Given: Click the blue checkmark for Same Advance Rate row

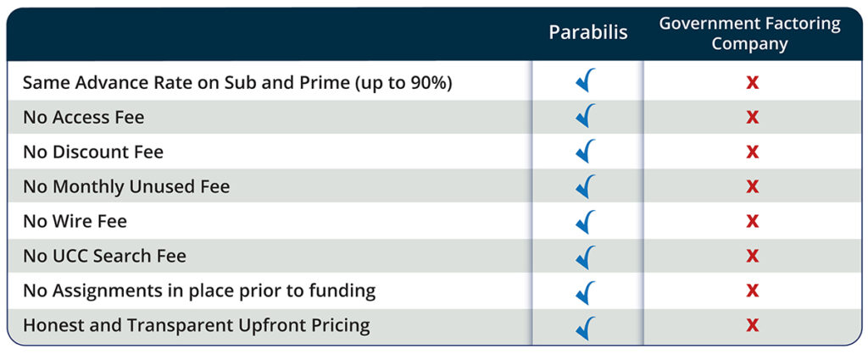Looking at the screenshot, I should point(586,82).
